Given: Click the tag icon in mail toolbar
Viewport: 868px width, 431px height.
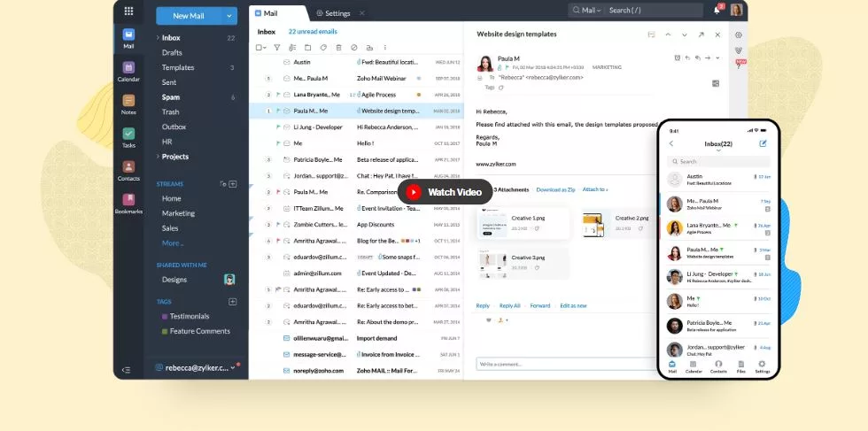Looking at the screenshot, I should coord(324,48).
